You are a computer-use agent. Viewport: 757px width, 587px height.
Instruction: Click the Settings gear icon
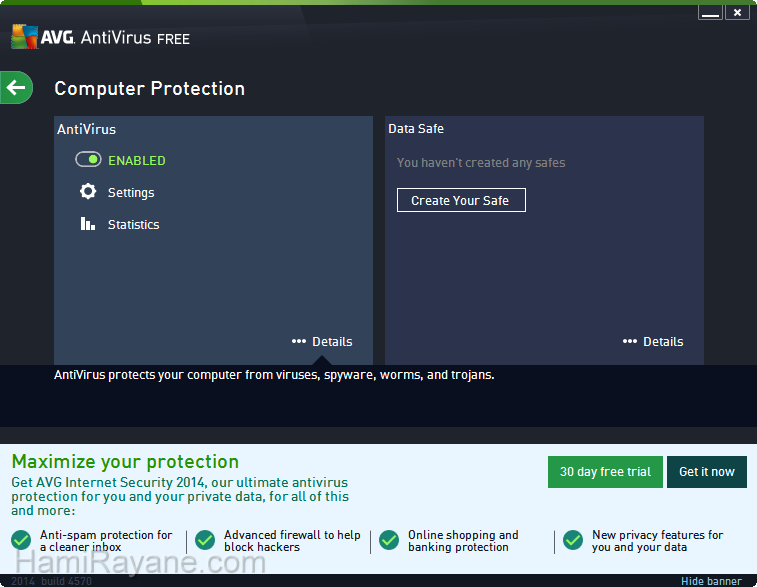(x=88, y=192)
